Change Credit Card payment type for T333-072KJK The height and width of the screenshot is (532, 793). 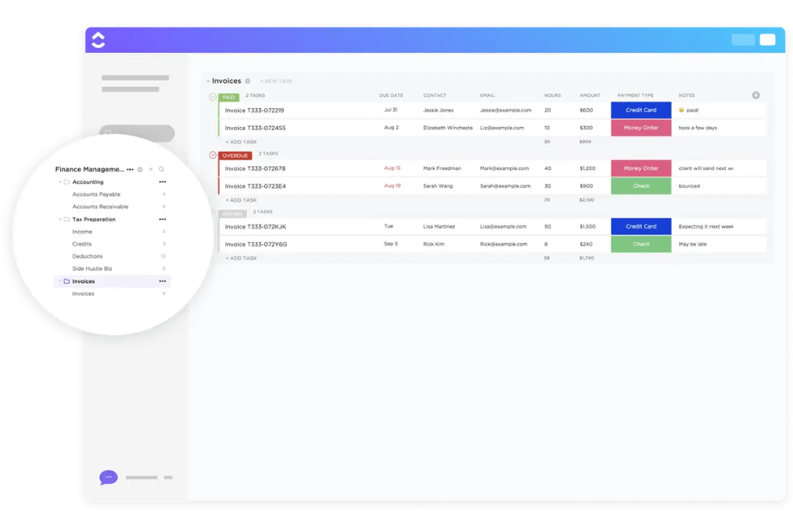tap(641, 226)
